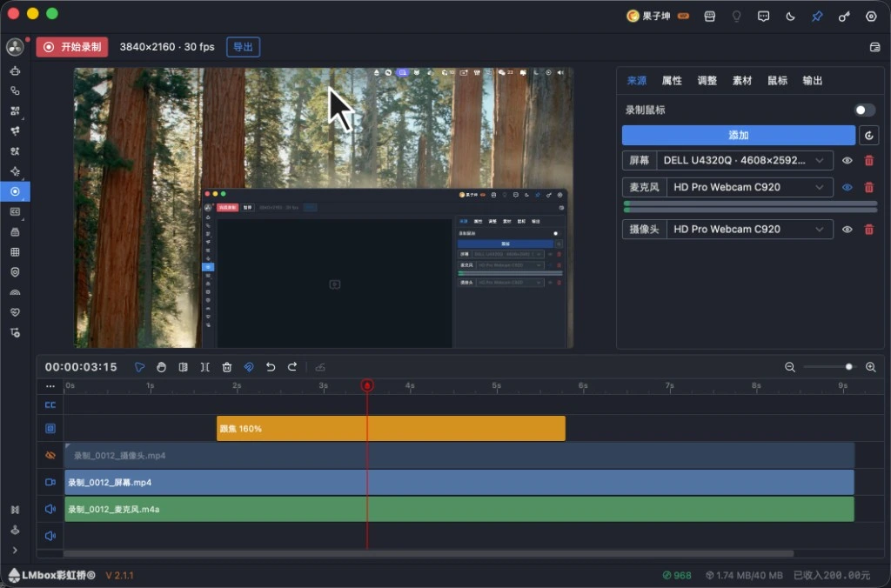
Task: Expand the left sidebar with the bottom chevron
Action: tap(16, 550)
